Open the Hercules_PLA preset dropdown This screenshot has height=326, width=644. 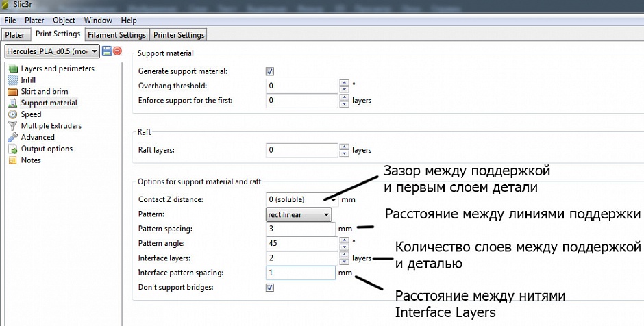click(52, 51)
